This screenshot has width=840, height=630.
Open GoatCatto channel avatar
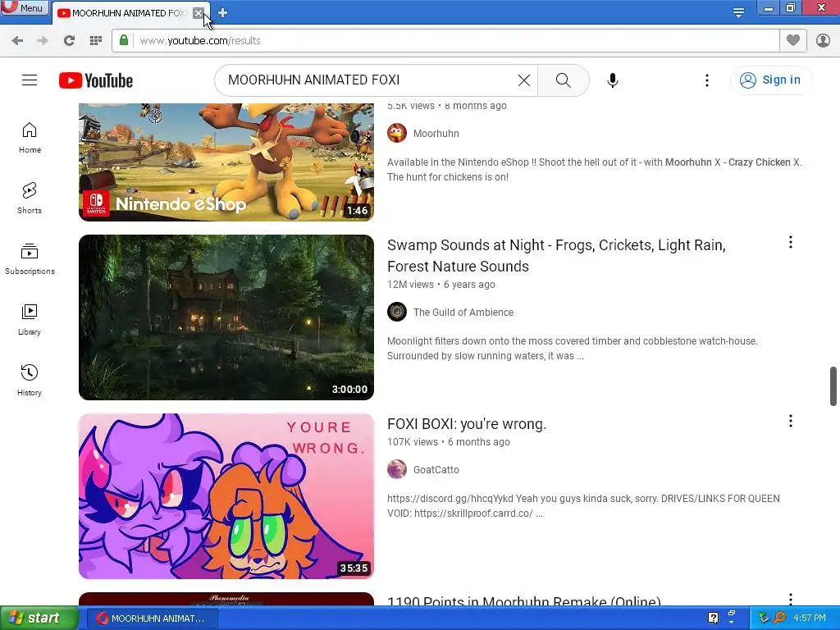point(397,469)
